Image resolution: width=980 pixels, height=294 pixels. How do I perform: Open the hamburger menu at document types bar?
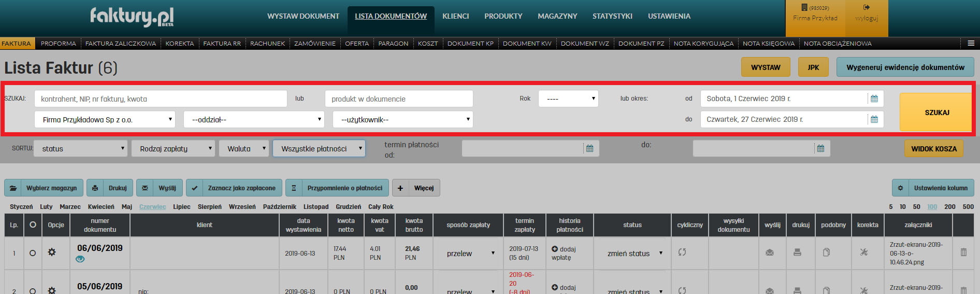(x=971, y=44)
